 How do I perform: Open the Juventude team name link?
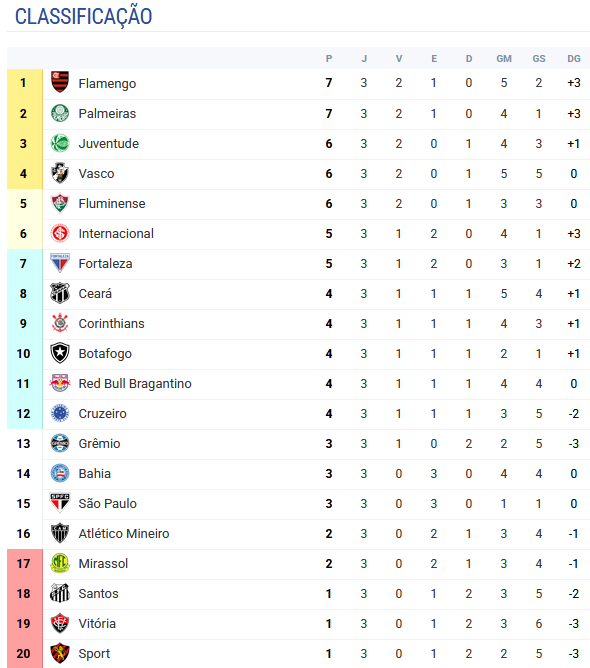[109, 144]
